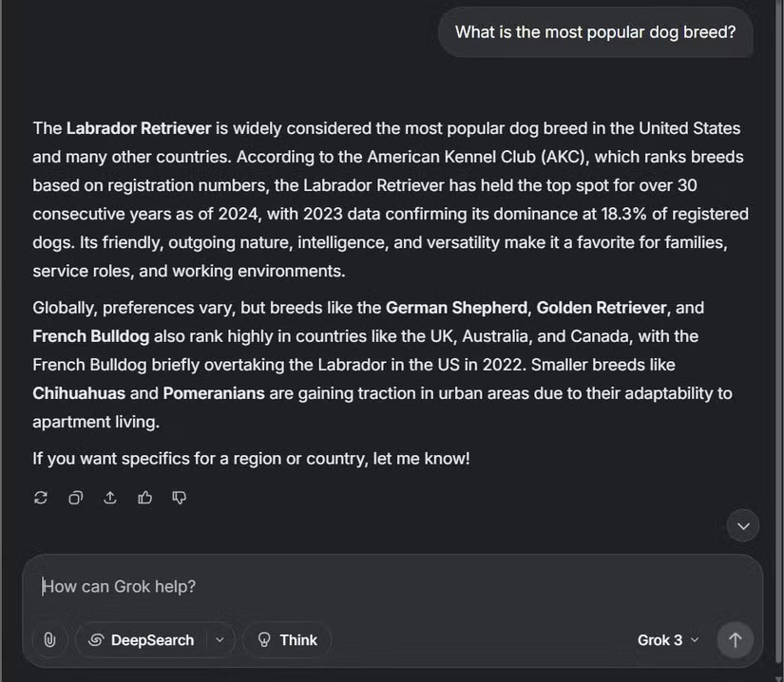Click the user question bubble
Viewport: 784px width, 682px height.
click(x=595, y=32)
